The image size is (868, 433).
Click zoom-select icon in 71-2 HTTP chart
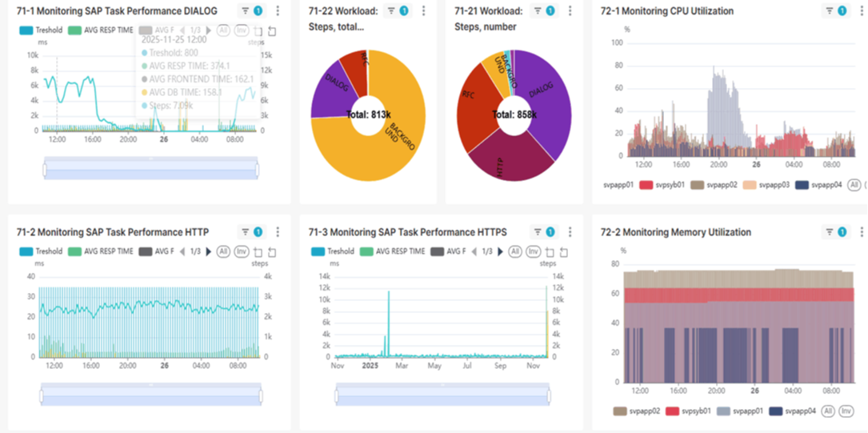pos(258,252)
